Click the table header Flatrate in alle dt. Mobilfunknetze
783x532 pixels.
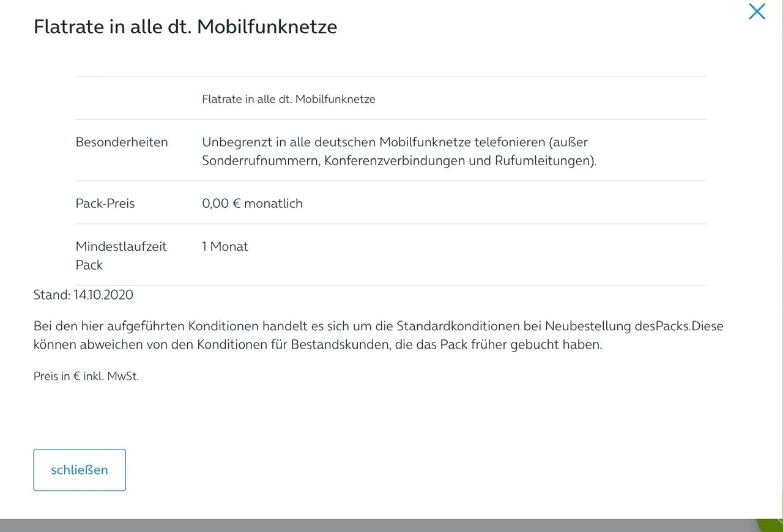point(288,99)
